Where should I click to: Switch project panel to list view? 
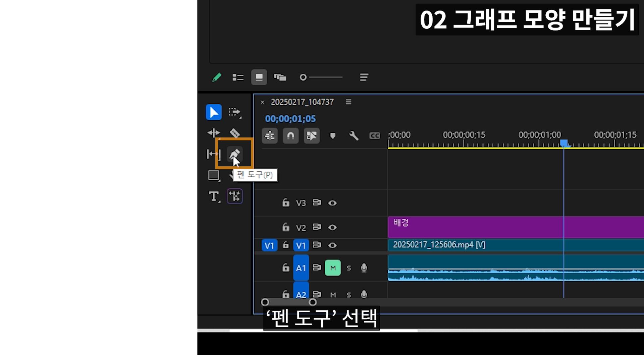[238, 77]
